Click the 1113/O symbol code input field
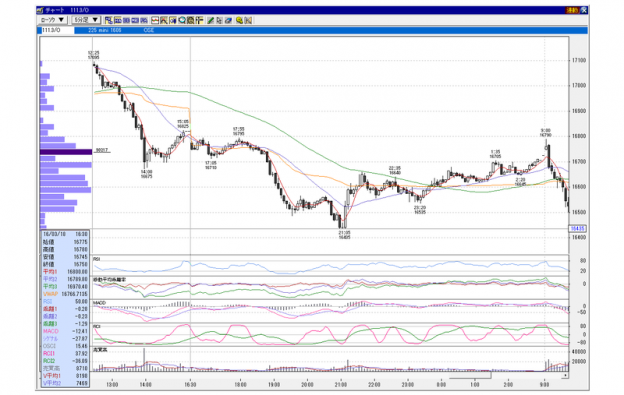This screenshot has width=624, height=395. [x=57, y=30]
